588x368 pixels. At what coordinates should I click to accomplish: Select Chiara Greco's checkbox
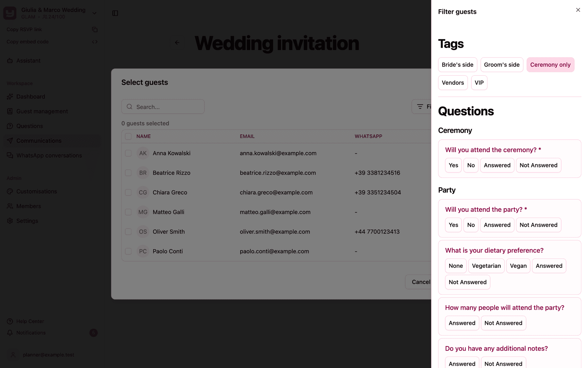pyautogui.click(x=128, y=192)
